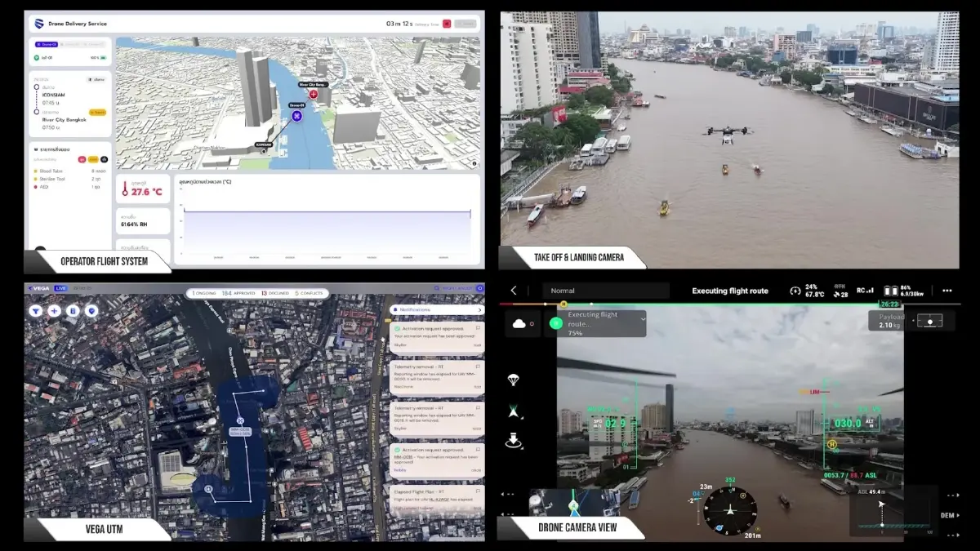The image size is (980, 551).
Task: Select the Drone-01 chip in operator panel
Action: click(47, 44)
